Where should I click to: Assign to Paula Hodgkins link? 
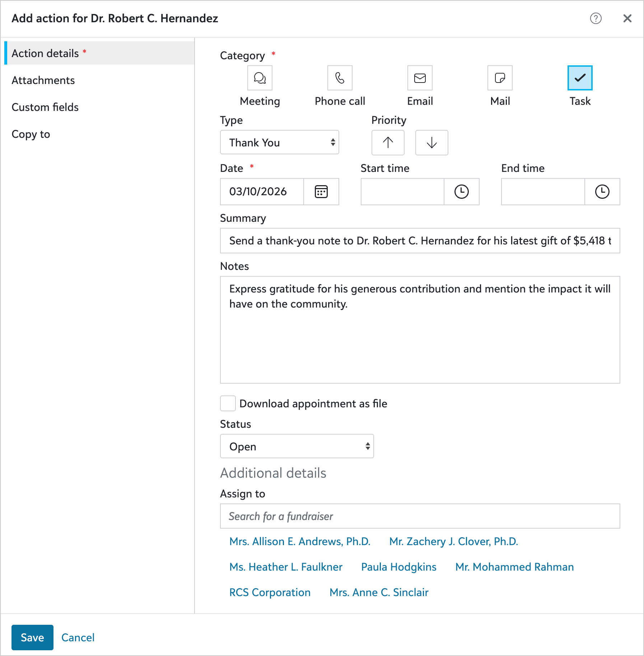coord(398,567)
